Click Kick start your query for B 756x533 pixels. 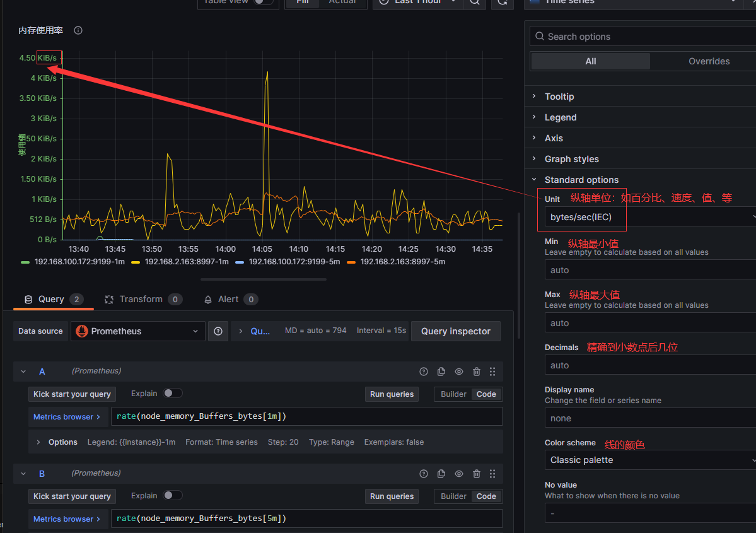tap(72, 496)
